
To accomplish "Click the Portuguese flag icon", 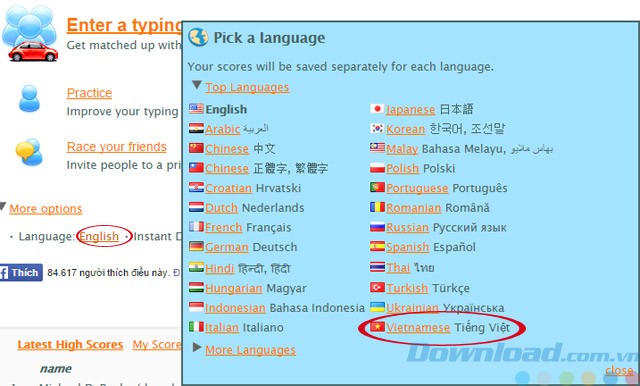I will tap(378, 187).
